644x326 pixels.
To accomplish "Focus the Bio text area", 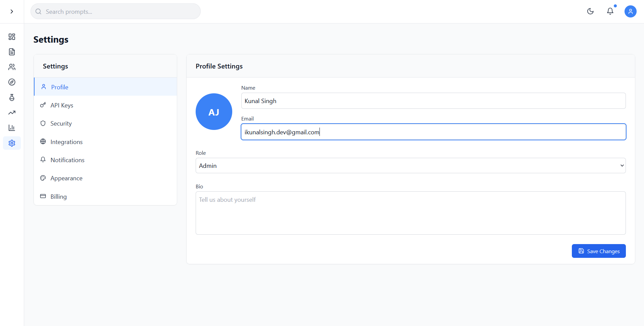I will tap(410, 213).
